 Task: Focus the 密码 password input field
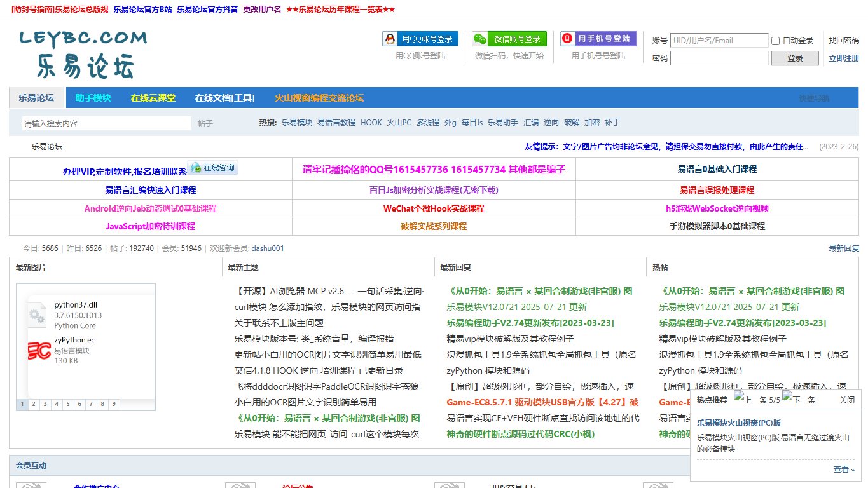pyautogui.click(x=719, y=58)
